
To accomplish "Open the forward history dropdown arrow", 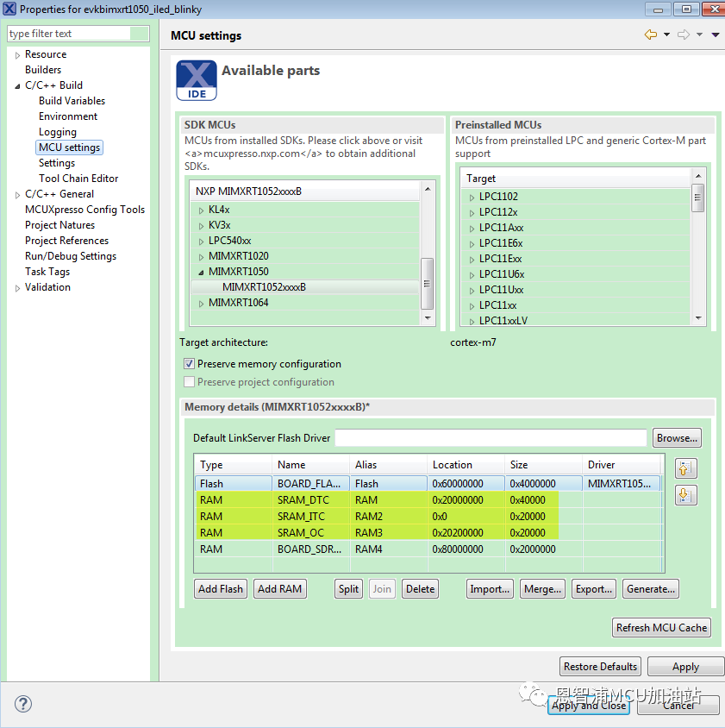I will click(699, 35).
